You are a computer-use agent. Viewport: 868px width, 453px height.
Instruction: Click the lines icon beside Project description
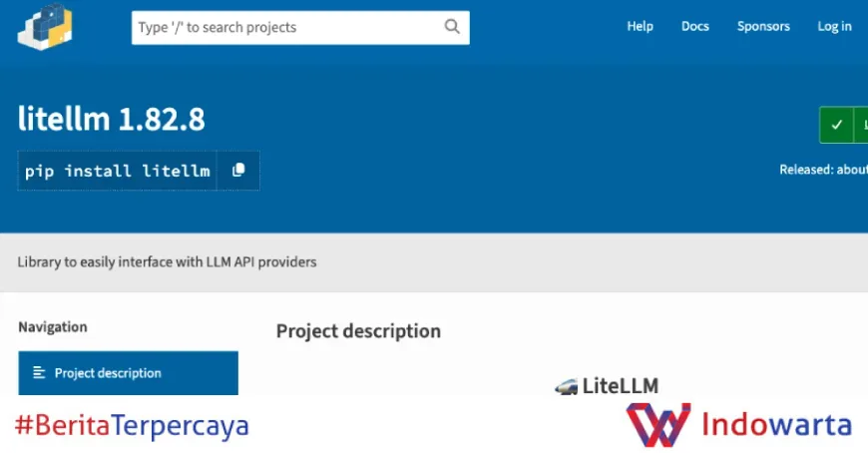pos(39,373)
